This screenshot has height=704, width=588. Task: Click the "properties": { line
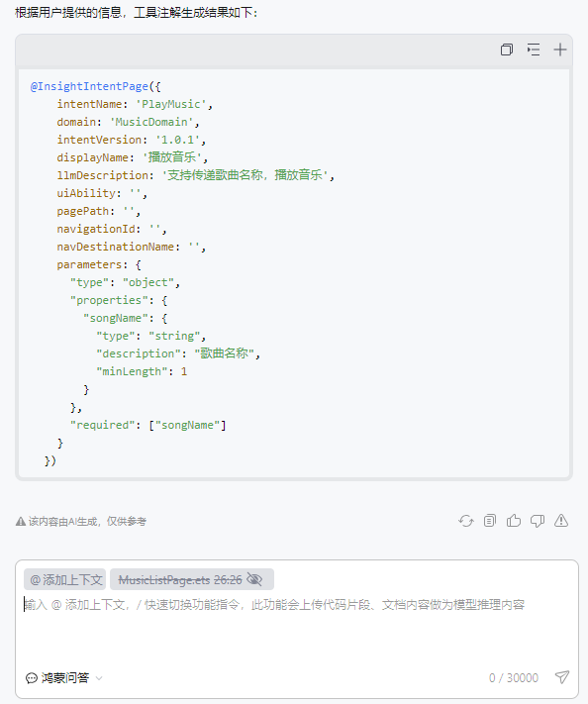click(119, 300)
